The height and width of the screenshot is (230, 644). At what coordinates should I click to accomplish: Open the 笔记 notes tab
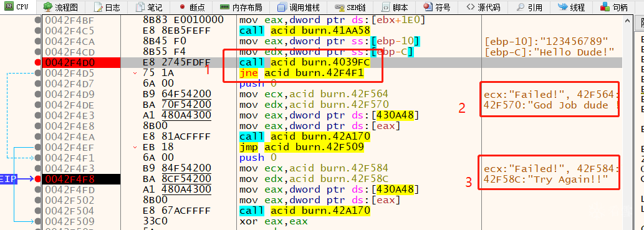148,7
